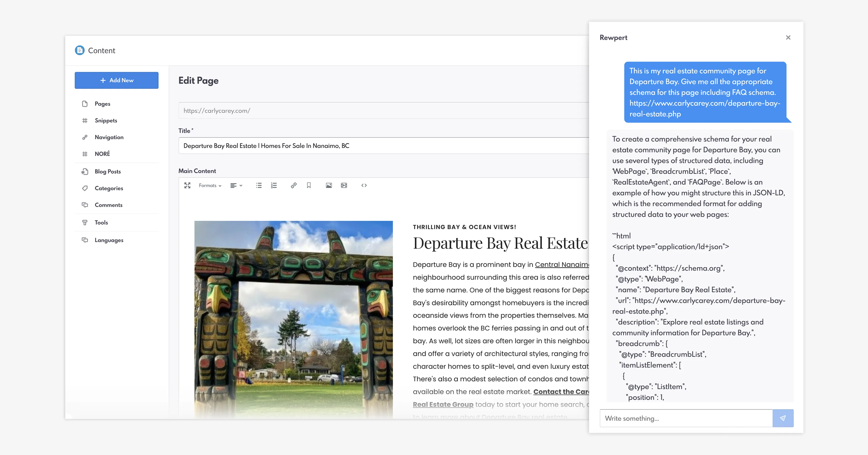Insert a bulleted list
The height and width of the screenshot is (455, 868).
(x=259, y=186)
